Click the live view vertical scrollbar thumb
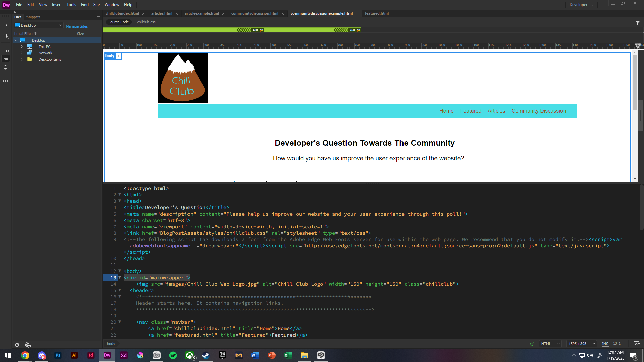This screenshot has height=362, width=644. [x=635, y=82]
